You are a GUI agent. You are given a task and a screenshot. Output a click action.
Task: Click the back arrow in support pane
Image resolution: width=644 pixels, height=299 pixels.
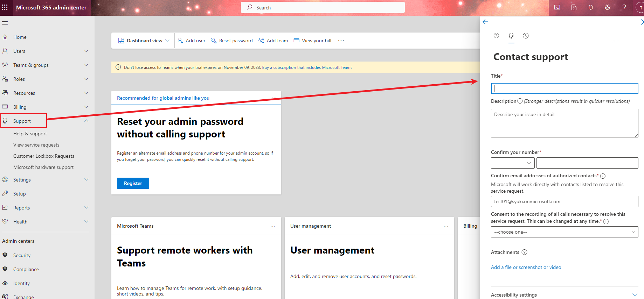(x=485, y=22)
